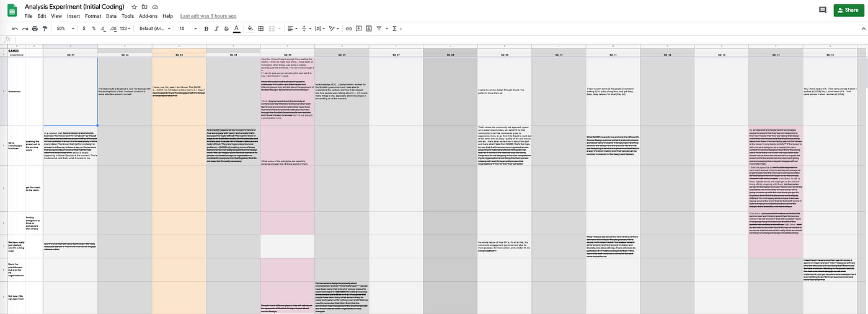Open the Data menu
Screen dimensions: 868x314
[x=111, y=16]
